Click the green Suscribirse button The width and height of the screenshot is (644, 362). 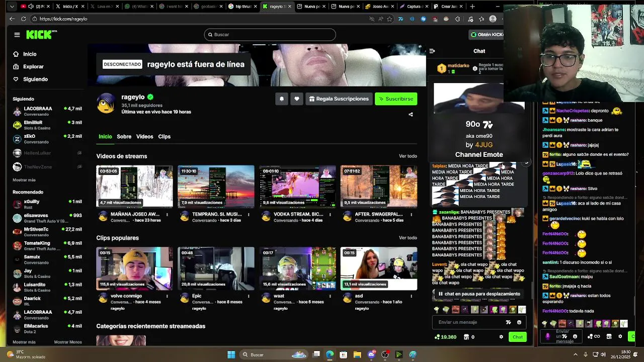click(396, 99)
